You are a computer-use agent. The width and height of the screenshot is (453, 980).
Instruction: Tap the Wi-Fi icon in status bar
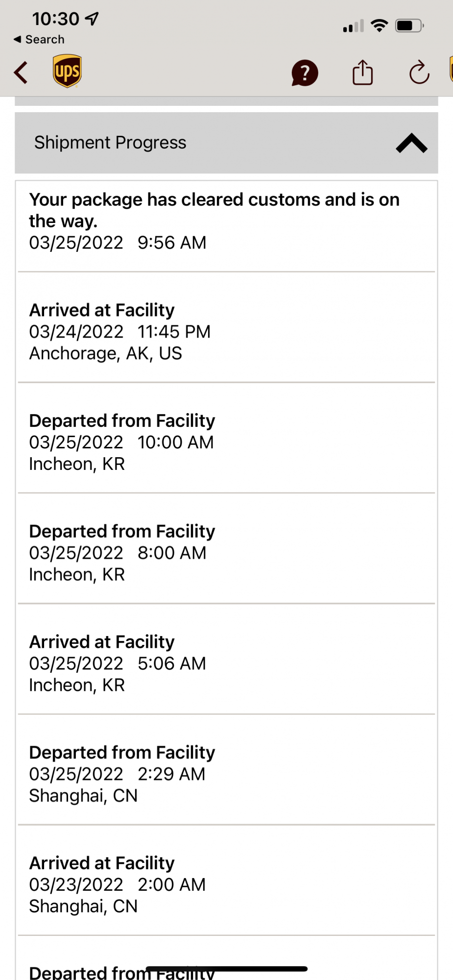pos(380,25)
